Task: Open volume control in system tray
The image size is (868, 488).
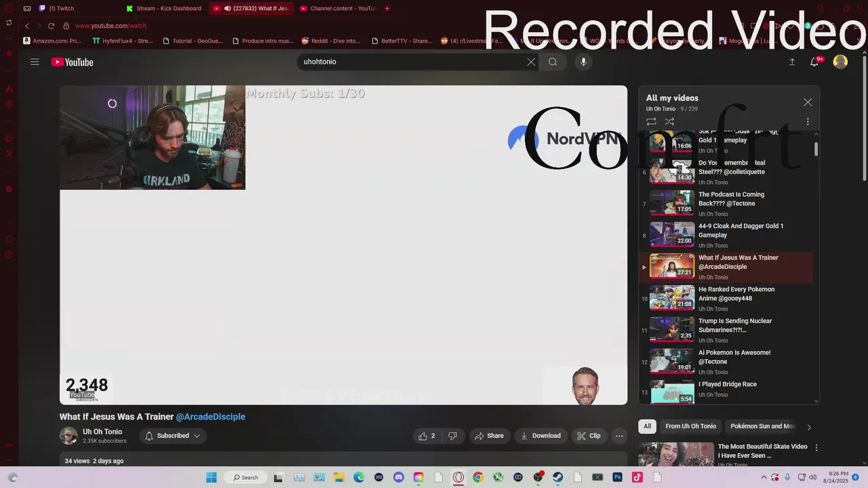Action: [812, 477]
